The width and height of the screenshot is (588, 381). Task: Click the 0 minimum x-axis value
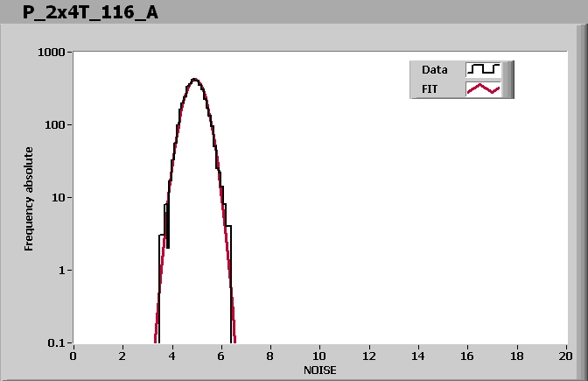73,356
